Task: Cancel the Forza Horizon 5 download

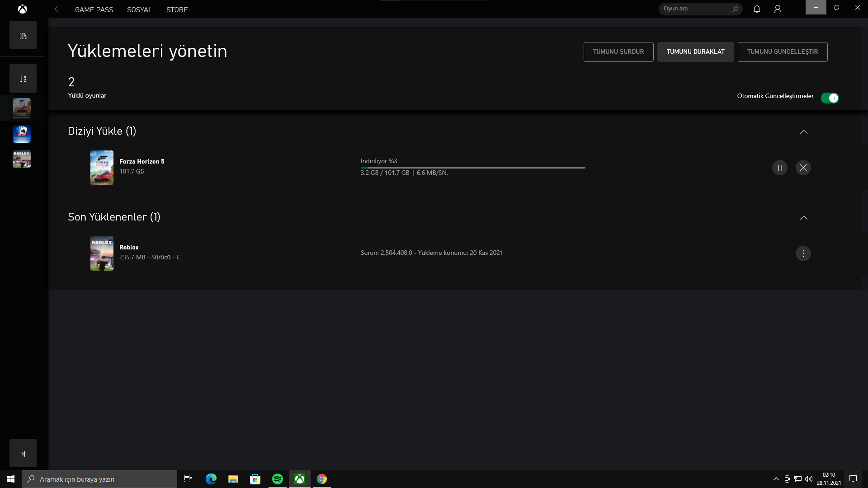Action: pos(803,168)
